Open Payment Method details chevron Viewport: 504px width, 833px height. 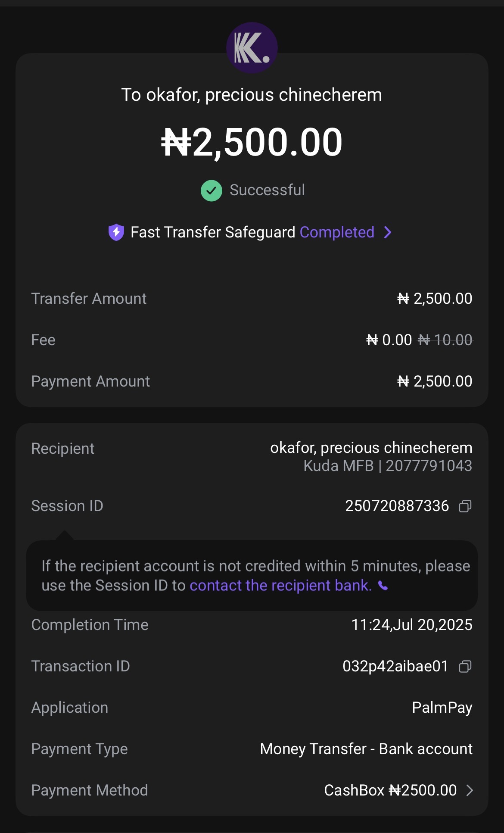pos(470,790)
